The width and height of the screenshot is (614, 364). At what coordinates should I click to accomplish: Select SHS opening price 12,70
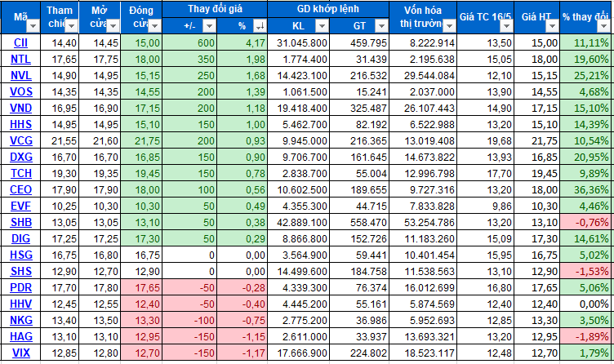click(x=100, y=271)
